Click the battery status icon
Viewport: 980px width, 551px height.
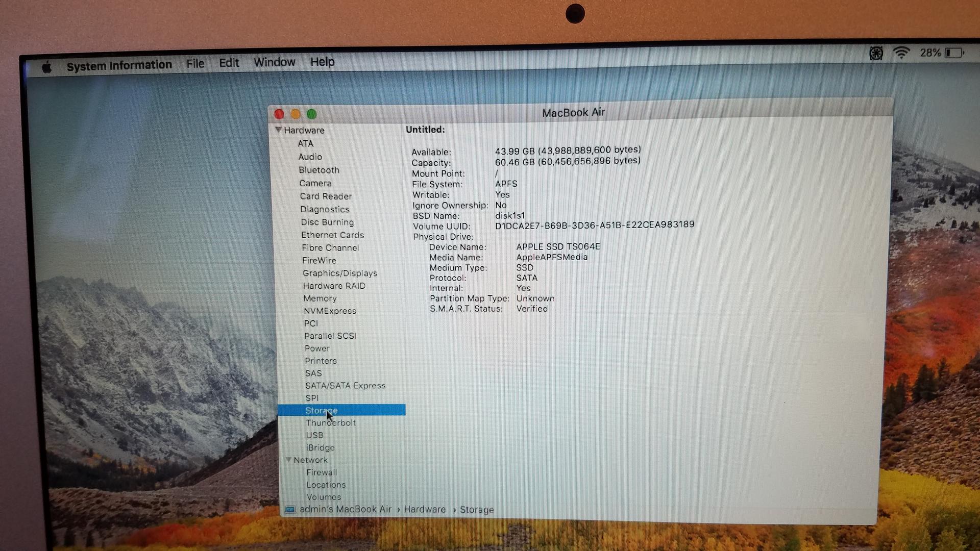[954, 53]
